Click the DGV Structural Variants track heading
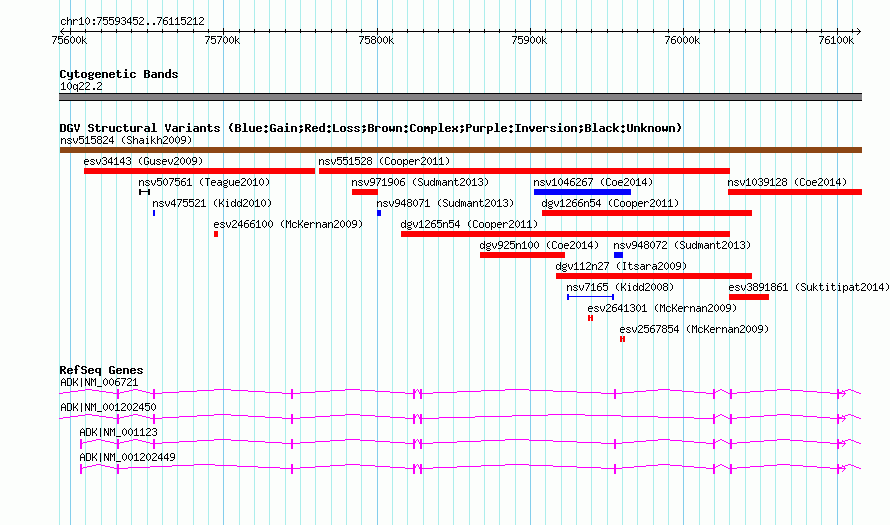 point(371,128)
